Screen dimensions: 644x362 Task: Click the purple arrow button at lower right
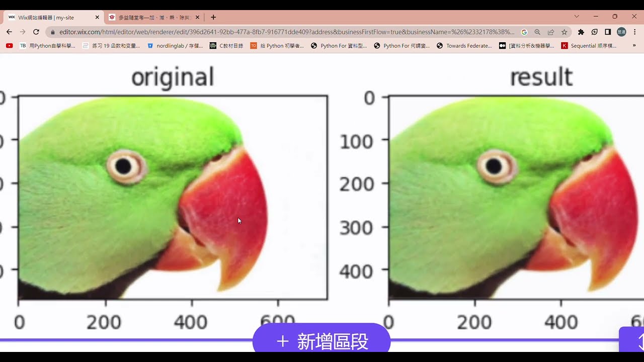[x=632, y=340]
